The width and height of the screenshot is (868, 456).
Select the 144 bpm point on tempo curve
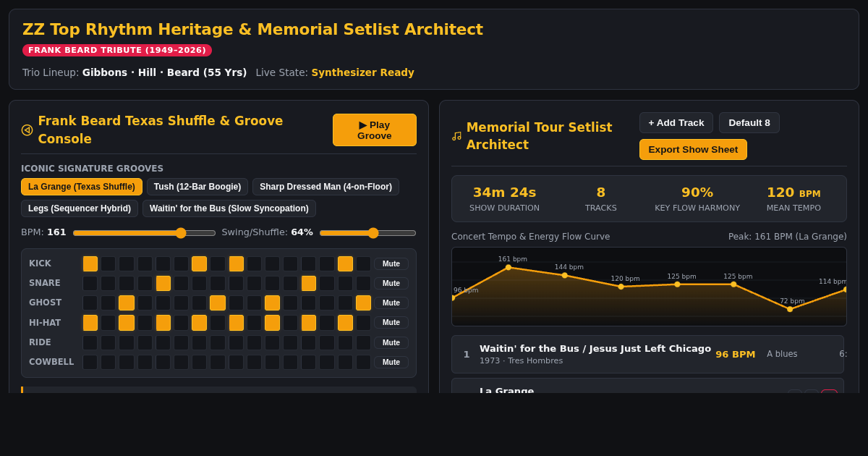point(565,275)
